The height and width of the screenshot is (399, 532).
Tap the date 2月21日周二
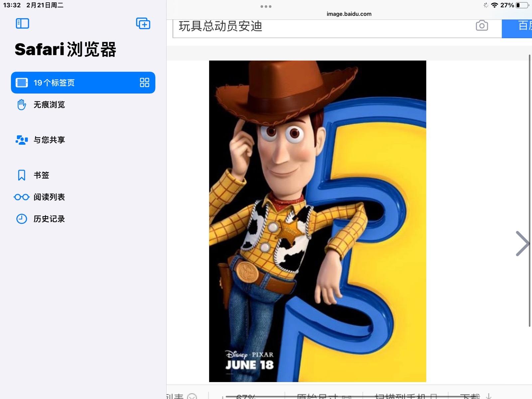(x=45, y=5)
